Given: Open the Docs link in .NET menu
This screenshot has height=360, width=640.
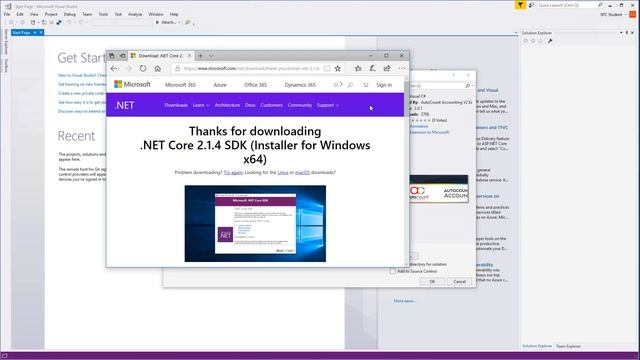Looking at the screenshot, I should point(250,105).
